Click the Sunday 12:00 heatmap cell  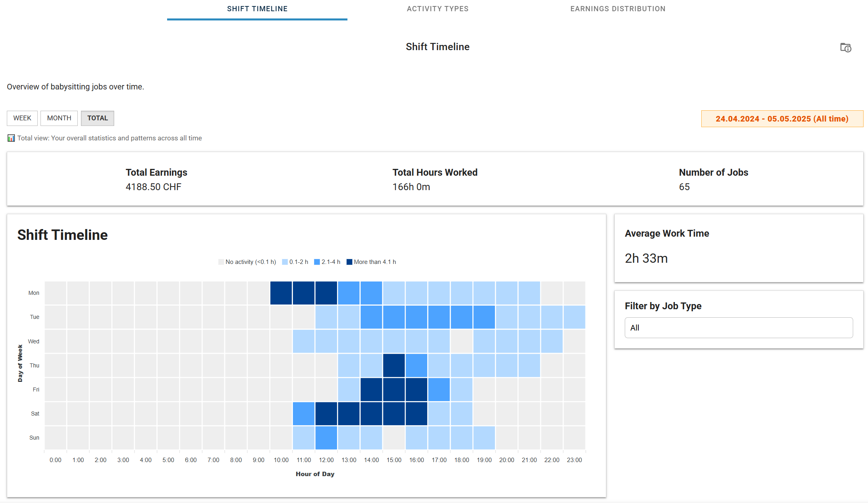326,438
